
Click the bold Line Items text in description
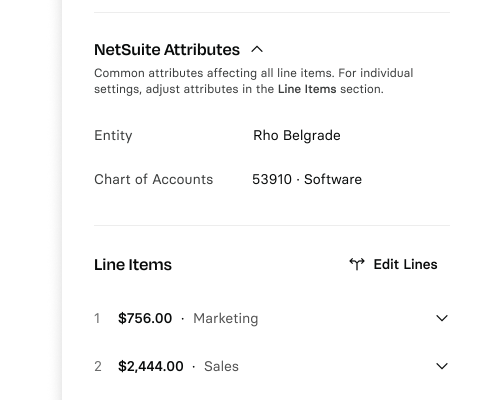pos(307,89)
